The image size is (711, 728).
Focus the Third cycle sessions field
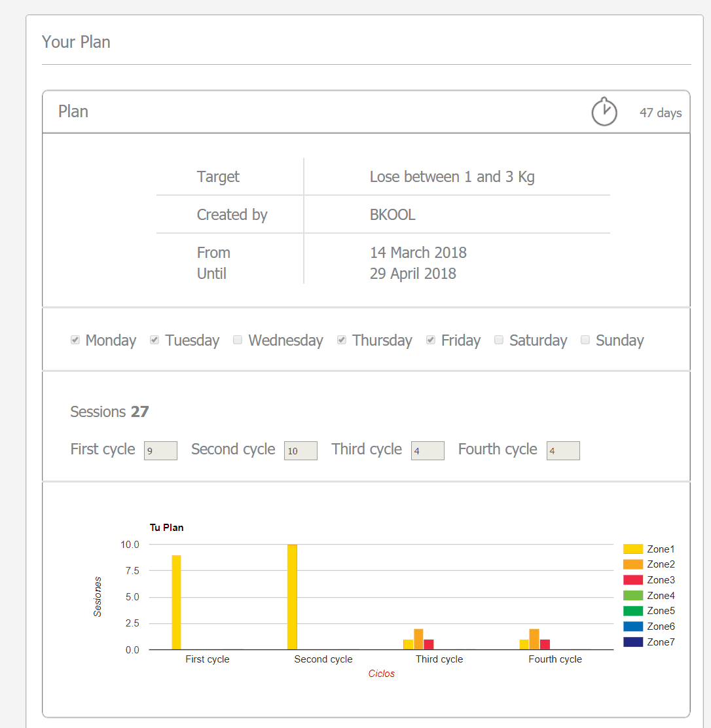(428, 450)
